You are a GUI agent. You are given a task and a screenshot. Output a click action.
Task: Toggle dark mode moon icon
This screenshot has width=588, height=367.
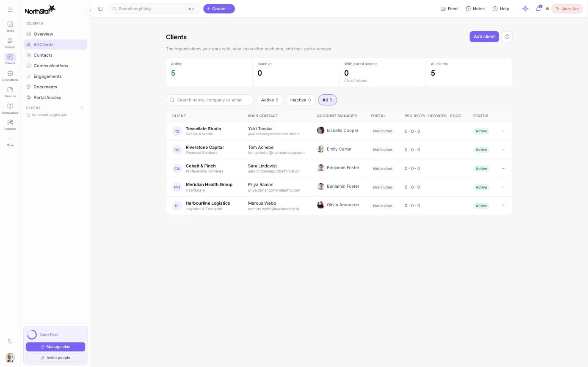coord(10,341)
